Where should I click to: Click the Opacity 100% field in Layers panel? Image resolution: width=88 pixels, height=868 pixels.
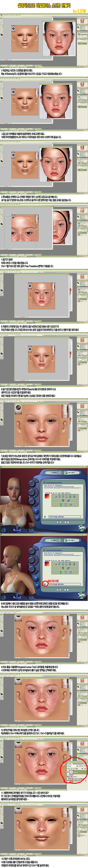(85, 766)
